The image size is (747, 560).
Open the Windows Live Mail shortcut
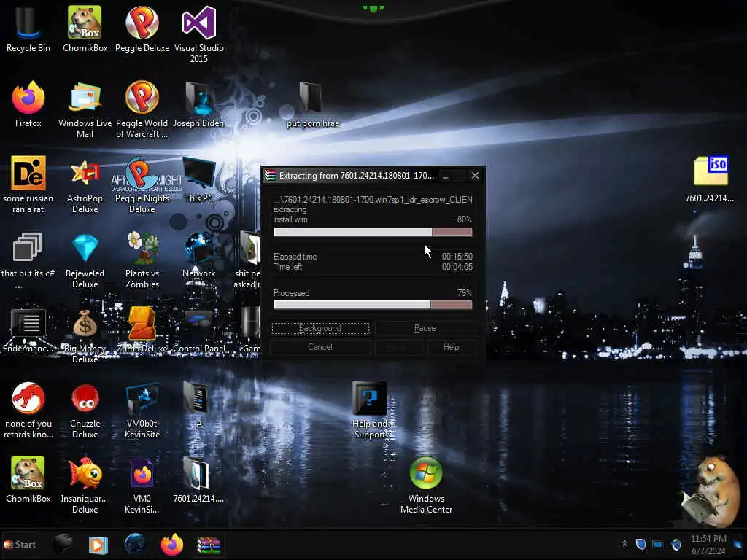pyautogui.click(x=85, y=110)
